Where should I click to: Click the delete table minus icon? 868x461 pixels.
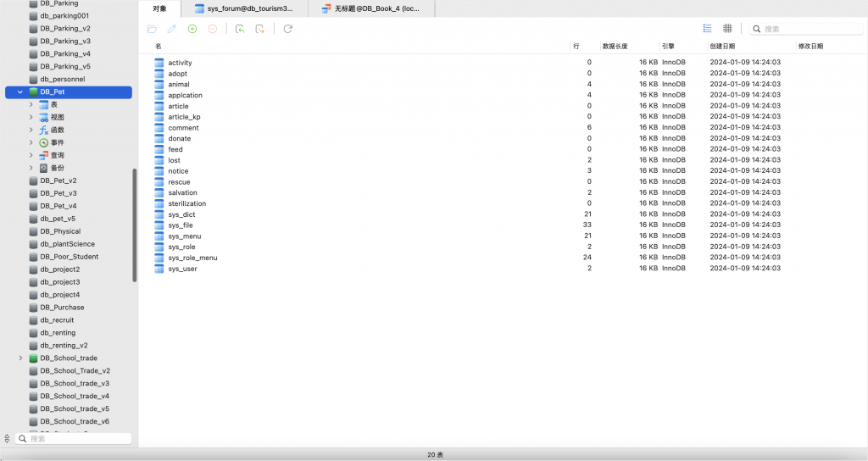click(213, 29)
